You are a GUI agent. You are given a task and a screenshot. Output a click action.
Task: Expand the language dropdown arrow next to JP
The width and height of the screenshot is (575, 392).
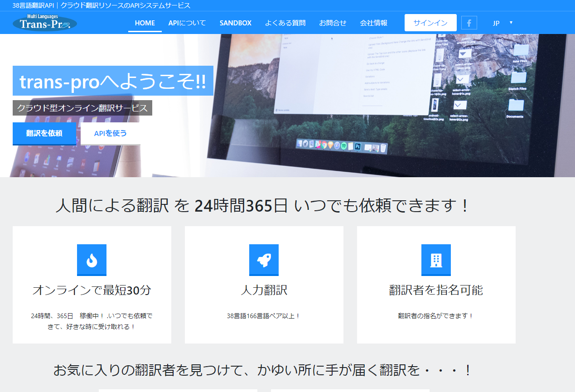pyautogui.click(x=511, y=23)
